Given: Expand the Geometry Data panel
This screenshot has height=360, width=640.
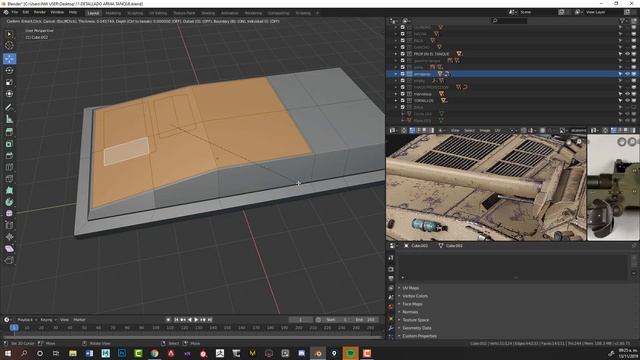Looking at the screenshot, I should pyautogui.click(x=417, y=328).
